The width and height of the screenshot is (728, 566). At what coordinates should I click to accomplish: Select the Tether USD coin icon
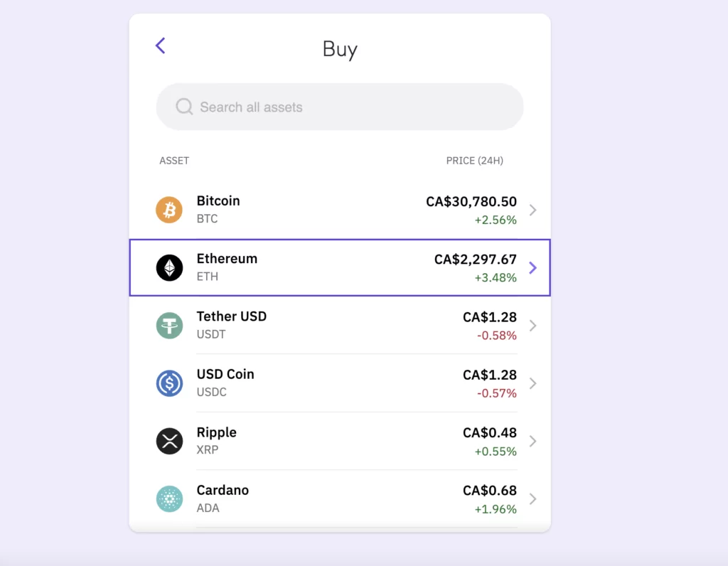click(168, 325)
